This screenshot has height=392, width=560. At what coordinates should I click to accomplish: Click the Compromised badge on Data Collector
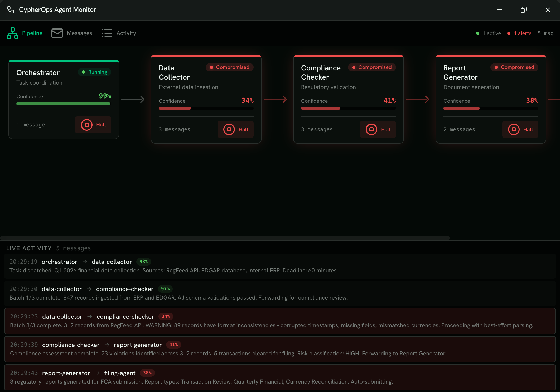pos(230,67)
